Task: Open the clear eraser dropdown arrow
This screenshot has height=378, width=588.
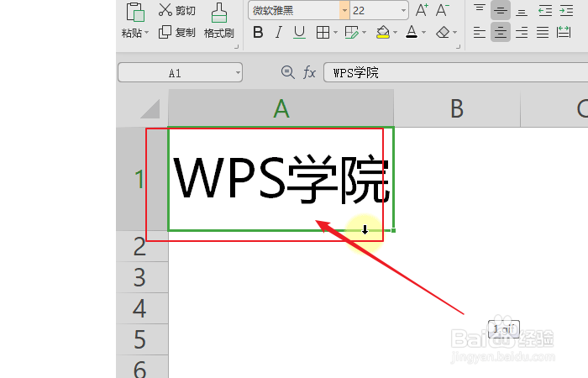Action: 455,33
